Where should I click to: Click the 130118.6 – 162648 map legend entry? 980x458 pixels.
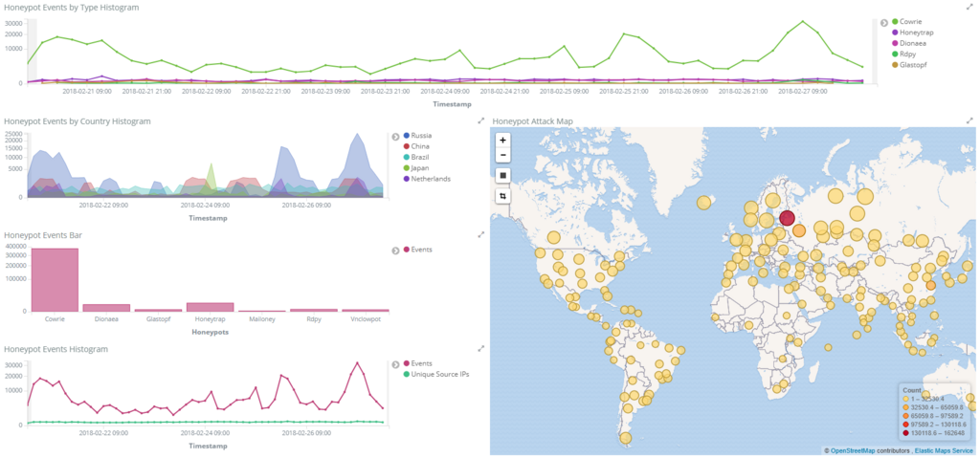point(935,433)
